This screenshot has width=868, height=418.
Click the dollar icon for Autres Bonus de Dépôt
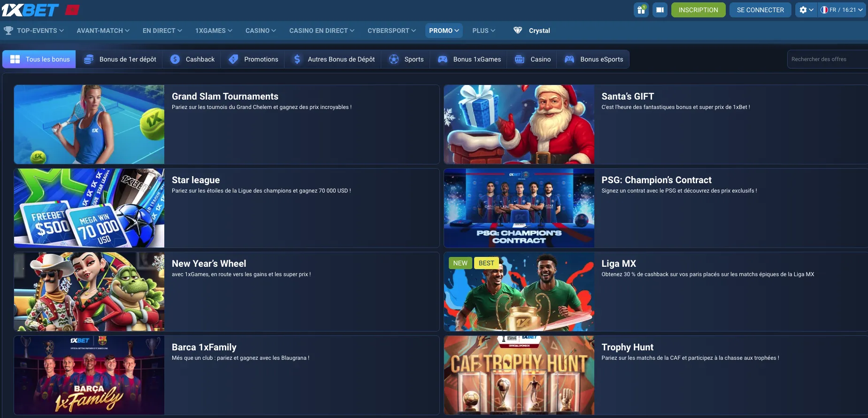[297, 59]
